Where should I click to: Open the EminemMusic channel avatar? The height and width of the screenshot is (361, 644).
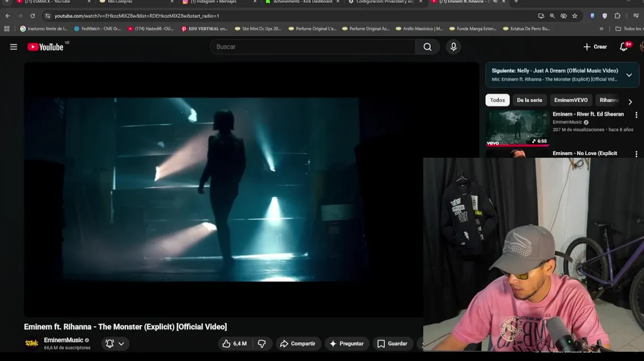(32, 343)
